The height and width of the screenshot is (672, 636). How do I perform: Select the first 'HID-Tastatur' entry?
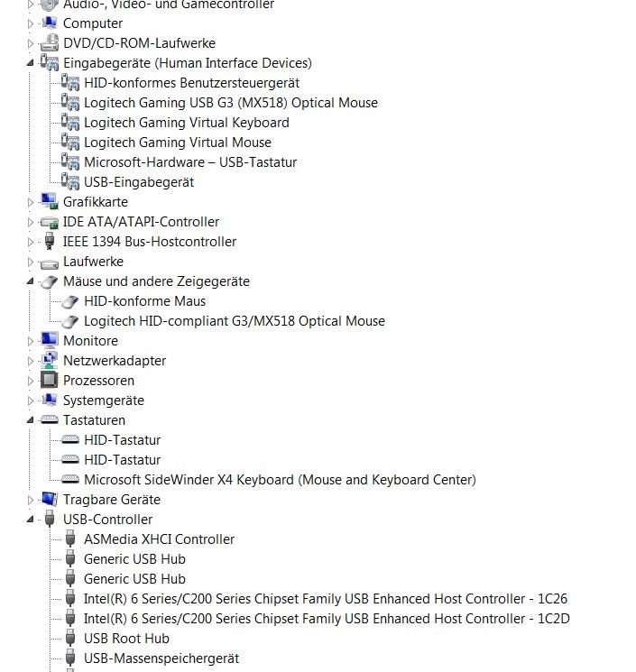122,439
